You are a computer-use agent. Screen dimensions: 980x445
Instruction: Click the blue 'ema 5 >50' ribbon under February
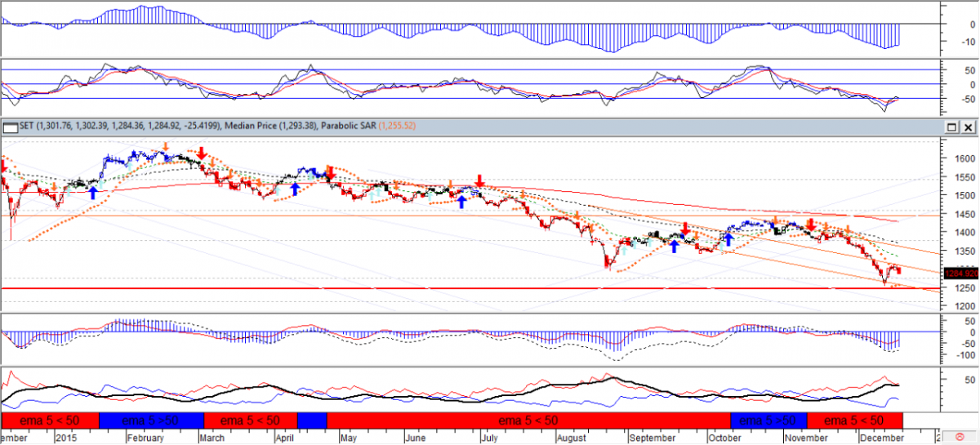(x=151, y=421)
